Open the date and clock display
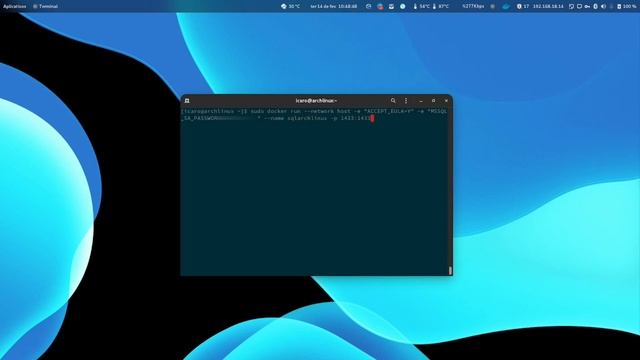The image size is (640, 360). pos(333,6)
